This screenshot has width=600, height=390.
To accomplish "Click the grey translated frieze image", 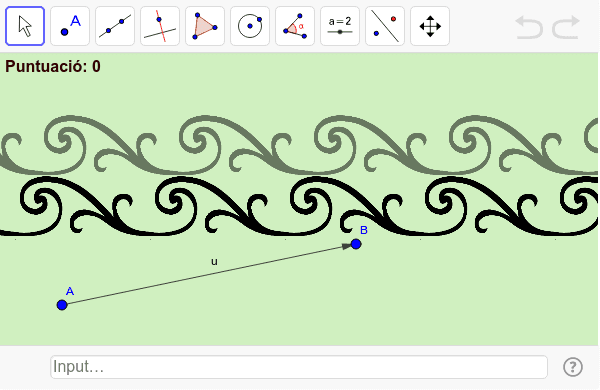I will click(x=299, y=145).
